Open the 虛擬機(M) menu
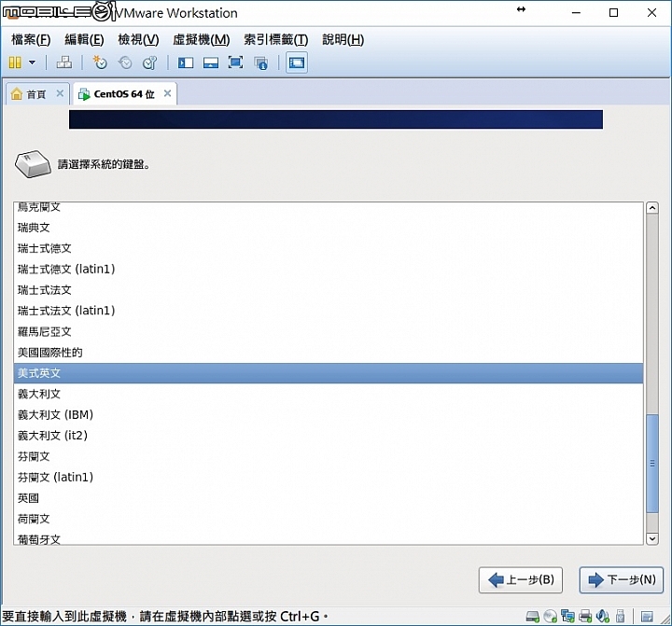672x626 pixels. pos(201,39)
